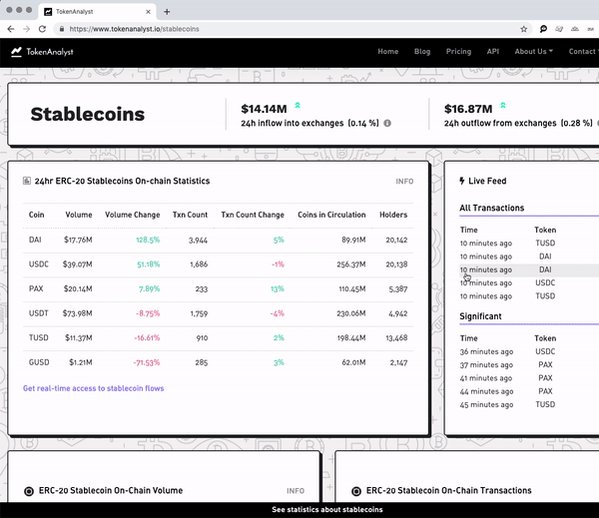
Task: Click the Txn Count Change column header
Action: click(x=253, y=215)
